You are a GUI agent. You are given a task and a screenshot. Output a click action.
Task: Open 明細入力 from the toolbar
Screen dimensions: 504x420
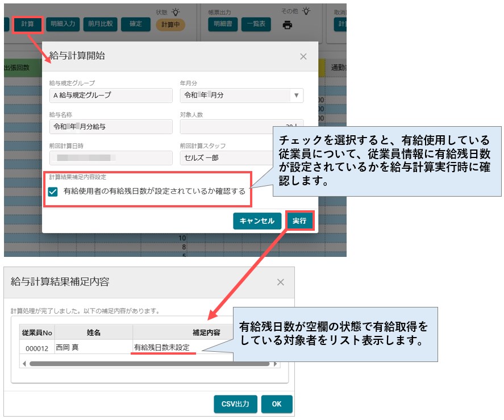pyautogui.click(x=63, y=24)
